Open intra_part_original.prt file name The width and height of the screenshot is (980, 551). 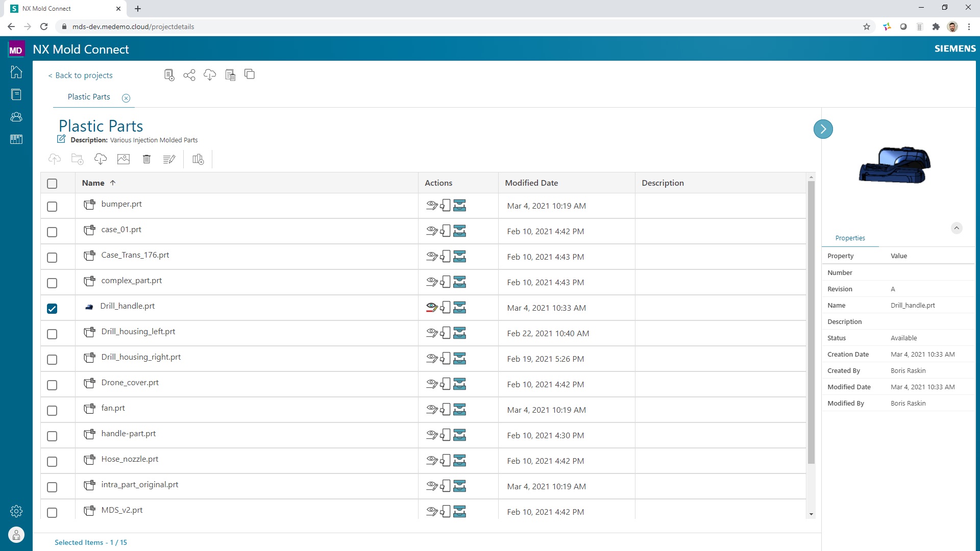tap(140, 485)
